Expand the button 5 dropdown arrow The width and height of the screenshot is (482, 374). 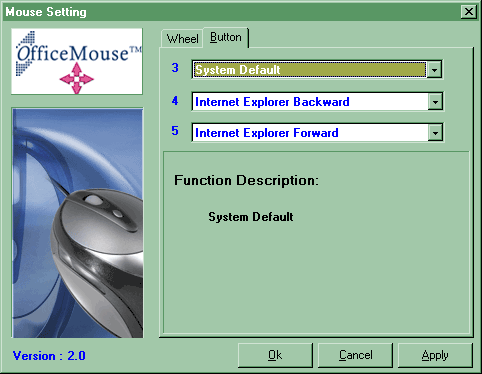point(435,133)
